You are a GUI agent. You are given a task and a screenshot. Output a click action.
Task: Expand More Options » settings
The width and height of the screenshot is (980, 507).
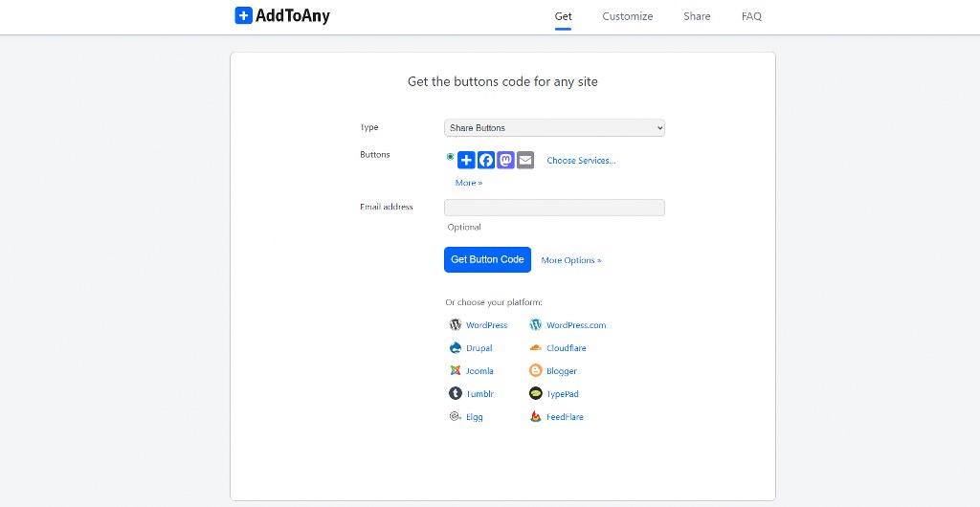[x=571, y=260]
